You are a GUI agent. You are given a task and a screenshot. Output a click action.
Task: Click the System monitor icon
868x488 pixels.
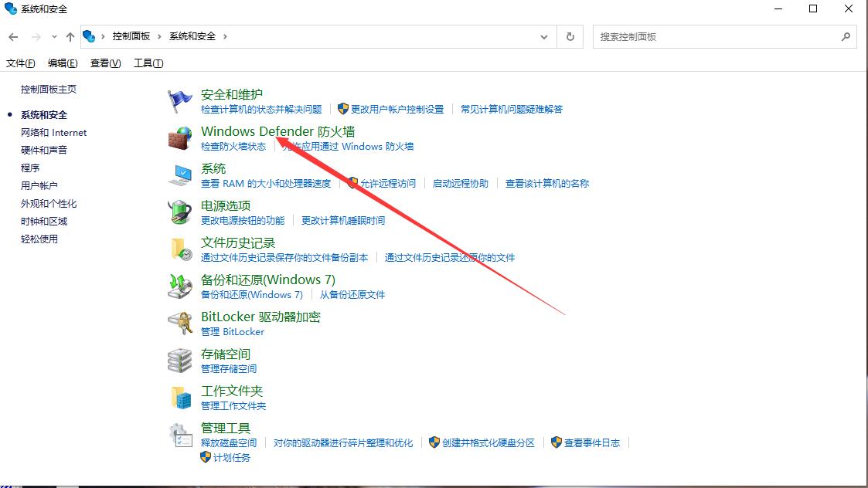pyautogui.click(x=180, y=175)
